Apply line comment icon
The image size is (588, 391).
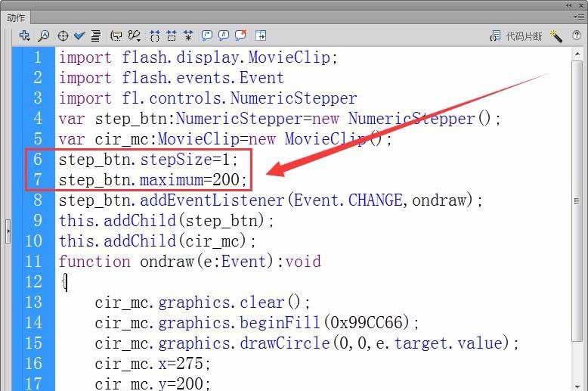pyautogui.click(x=224, y=36)
